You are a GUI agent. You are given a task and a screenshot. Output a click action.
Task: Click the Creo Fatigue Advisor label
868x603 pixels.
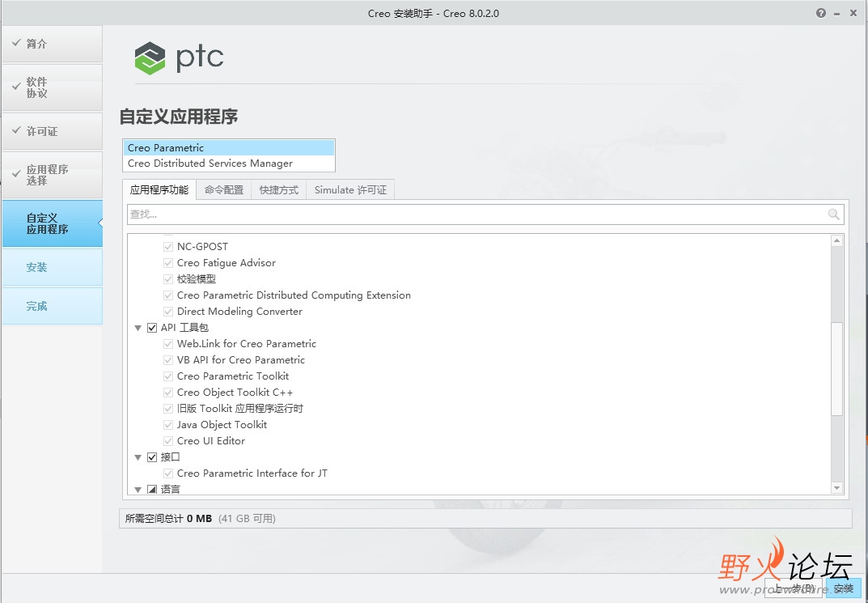point(227,262)
